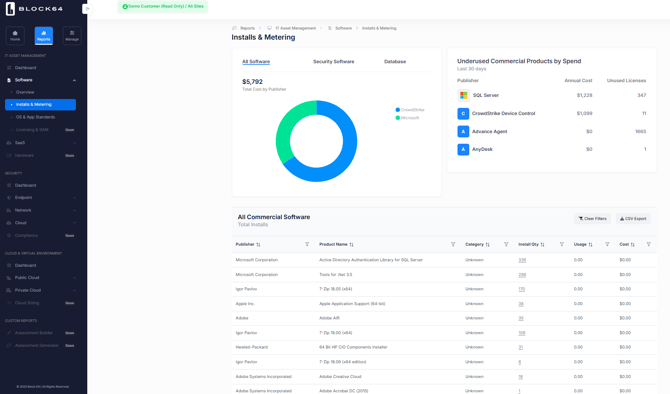Collapse the Software sidebar group
Viewport: 670px width, 394px height.
pyautogui.click(x=41, y=80)
